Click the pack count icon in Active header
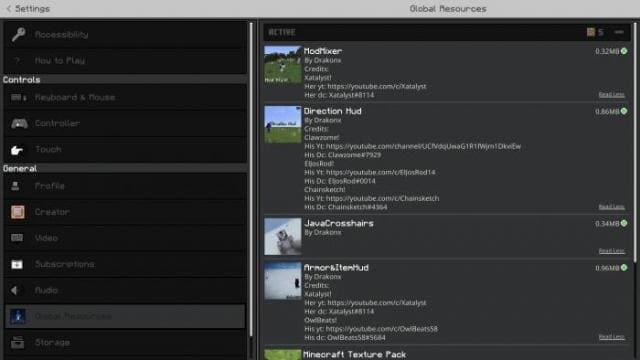Viewport: 640px width, 360px height. tap(591, 32)
